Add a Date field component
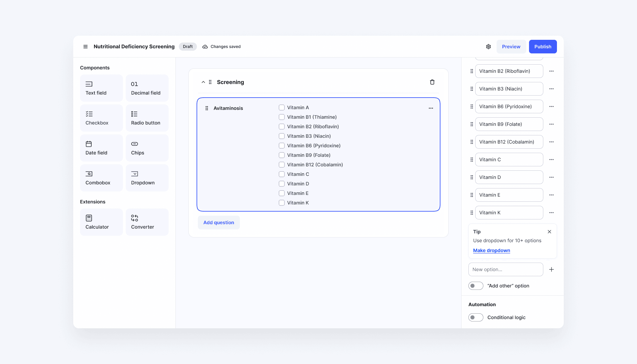 (x=102, y=148)
